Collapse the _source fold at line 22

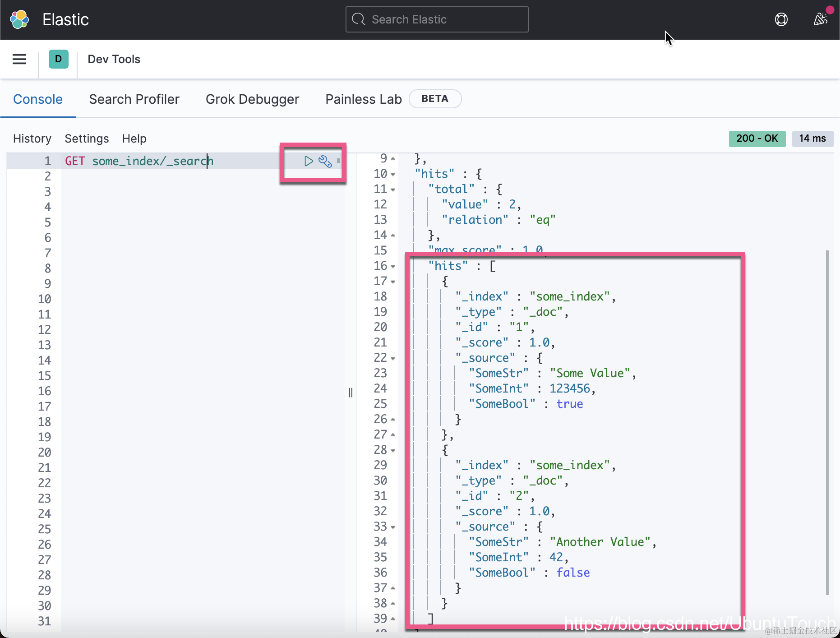pyautogui.click(x=393, y=358)
